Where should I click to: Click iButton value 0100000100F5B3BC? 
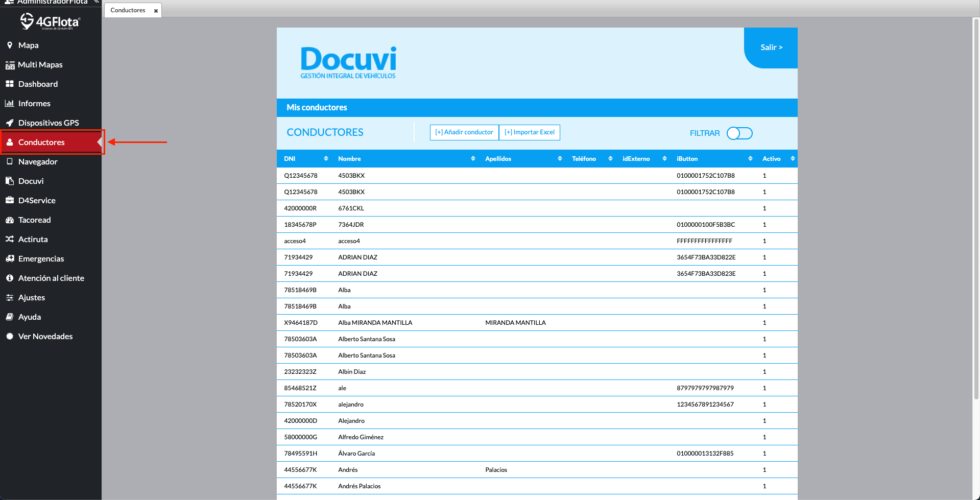706,225
